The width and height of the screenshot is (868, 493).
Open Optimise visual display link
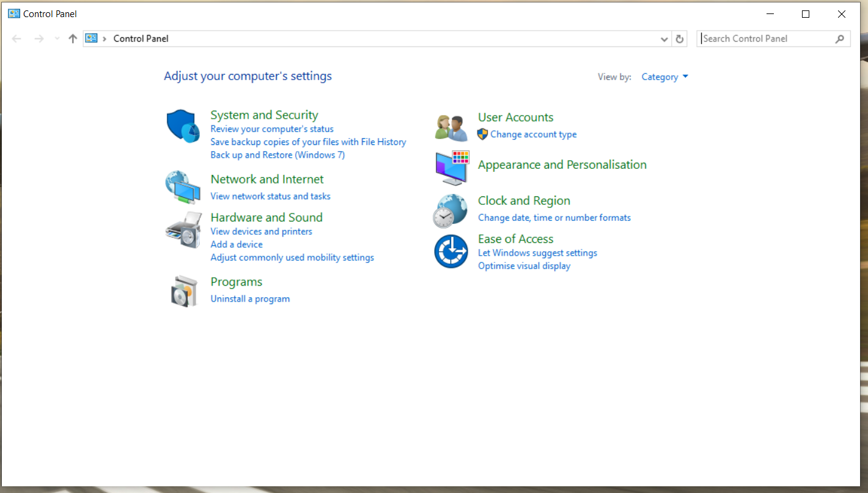pyautogui.click(x=524, y=266)
